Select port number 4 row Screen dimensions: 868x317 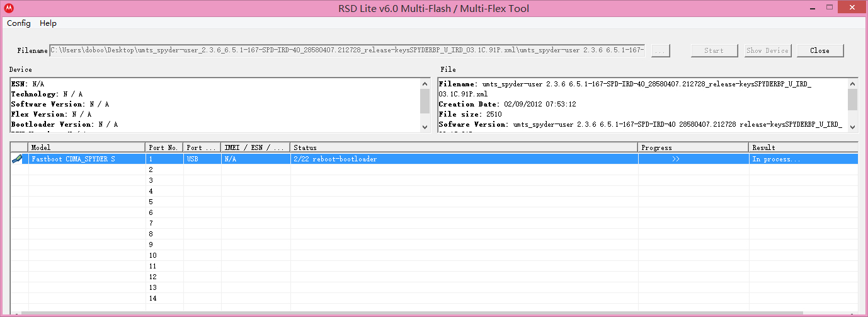(435, 191)
